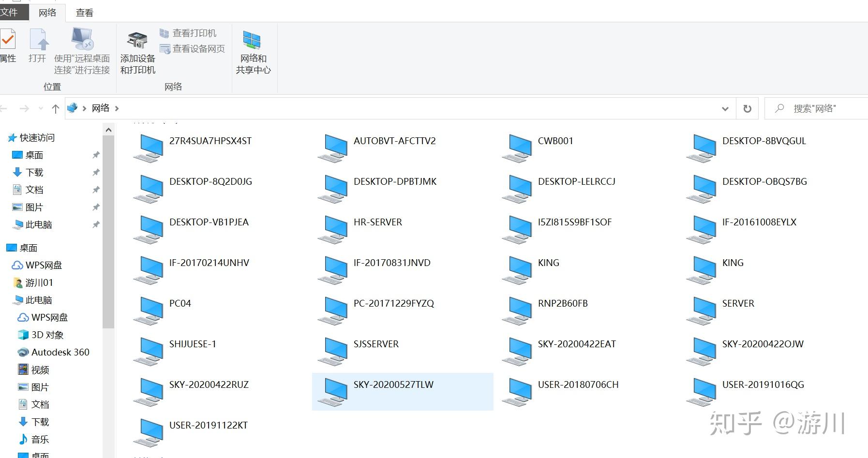868x458 pixels.
Task: Click the USER-20191122KT computer name
Action: tap(209, 426)
